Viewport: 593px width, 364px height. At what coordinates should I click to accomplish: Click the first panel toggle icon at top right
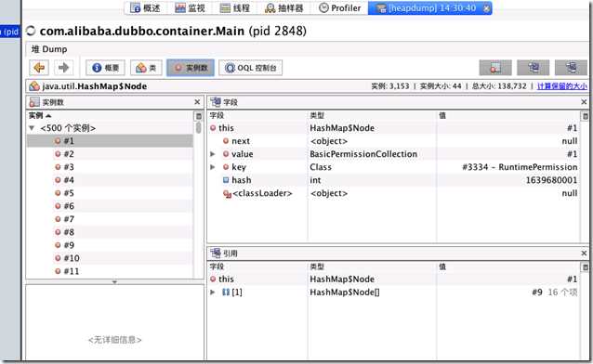495,68
